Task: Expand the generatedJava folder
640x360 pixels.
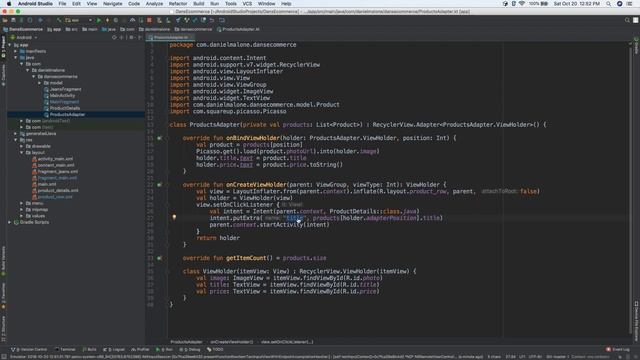Action: tap(16, 133)
